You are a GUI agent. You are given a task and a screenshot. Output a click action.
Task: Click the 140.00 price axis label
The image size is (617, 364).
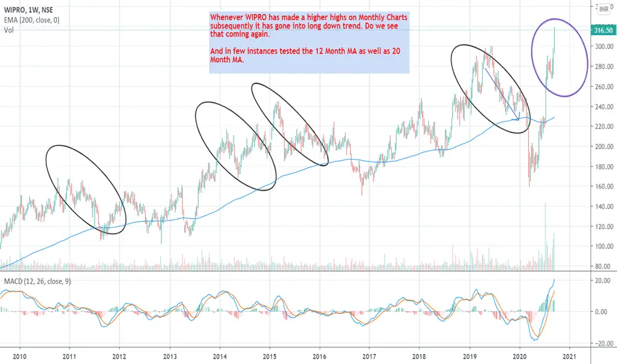click(x=604, y=206)
